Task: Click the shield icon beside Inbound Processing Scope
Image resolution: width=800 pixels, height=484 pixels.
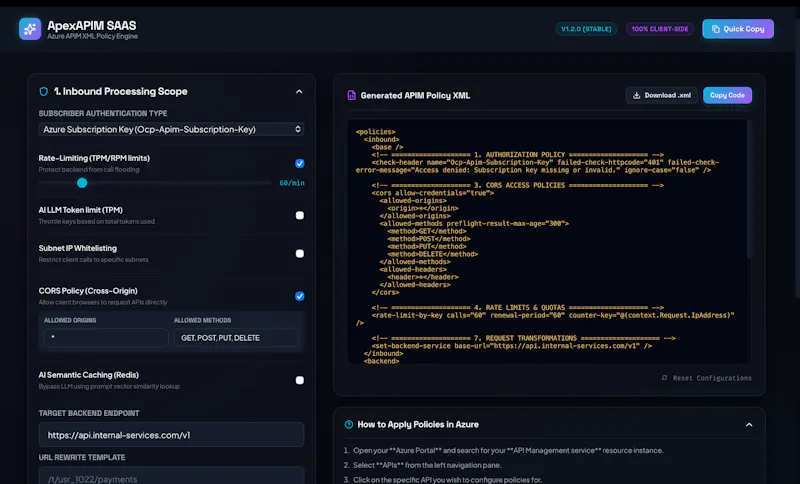Action: [x=44, y=91]
